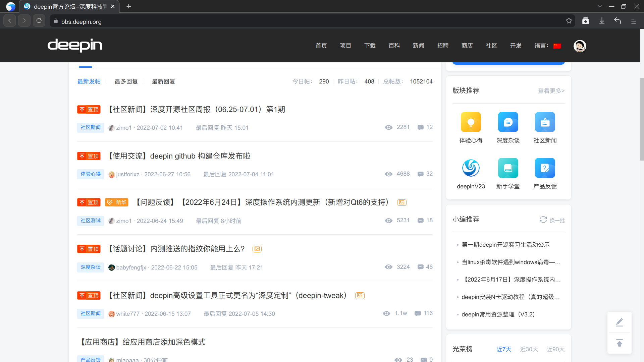Click inside the address bar

click(201, 21)
